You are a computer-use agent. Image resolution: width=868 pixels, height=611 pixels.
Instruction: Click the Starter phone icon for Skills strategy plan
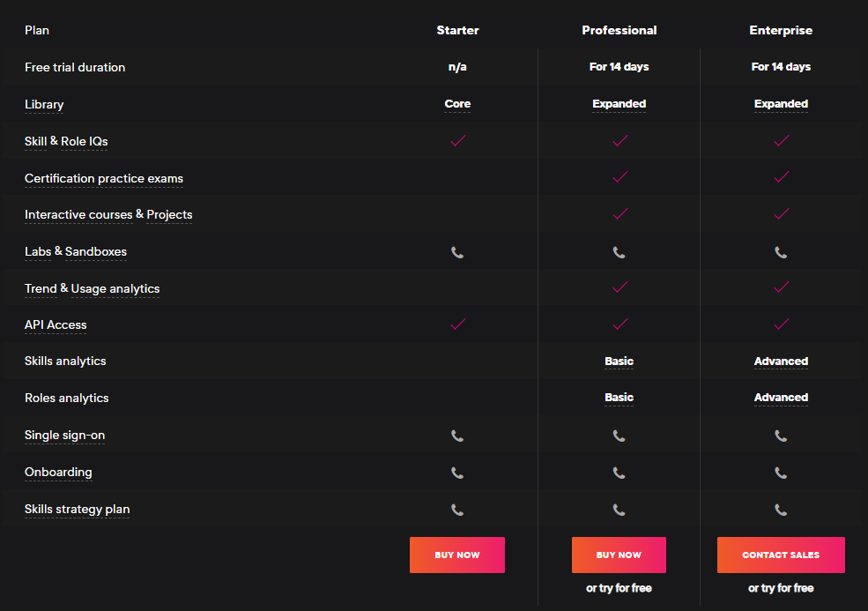coord(457,510)
